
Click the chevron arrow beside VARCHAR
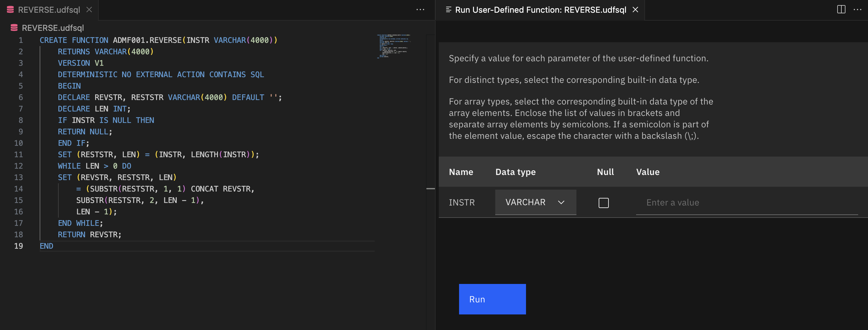tap(561, 202)
